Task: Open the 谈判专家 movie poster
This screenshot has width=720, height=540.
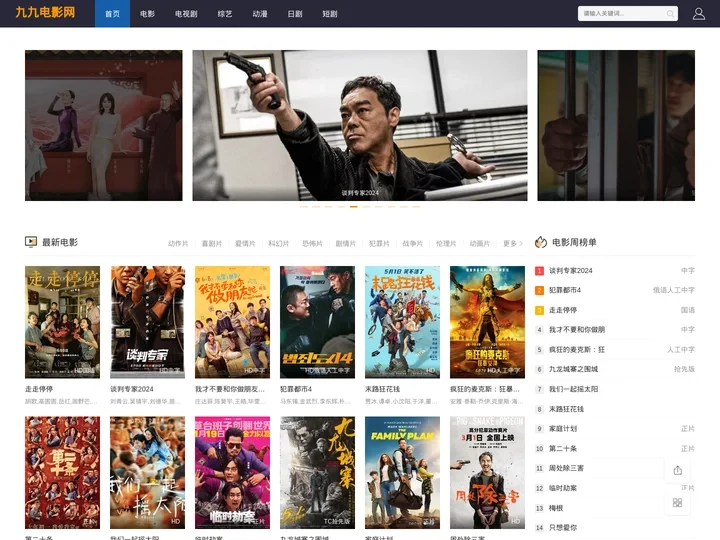Action: [147, 322]
